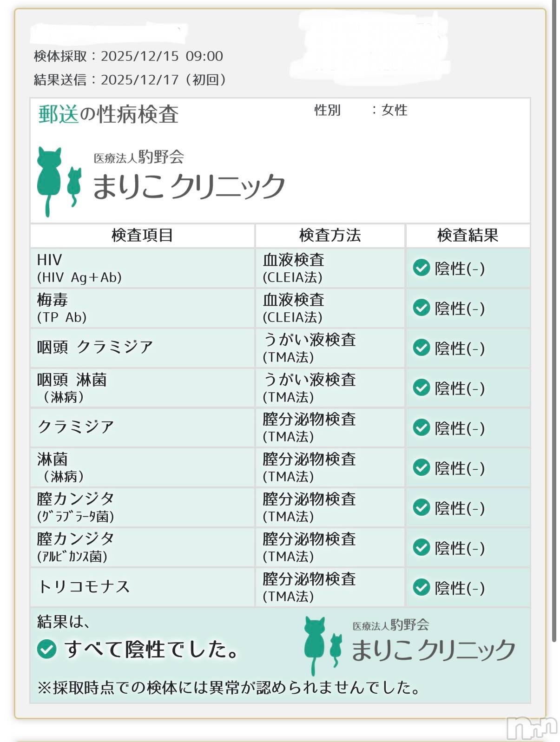560x742 pixels.
Task: Click まりこ クリニック name in footer
Action: coord(433,650)
